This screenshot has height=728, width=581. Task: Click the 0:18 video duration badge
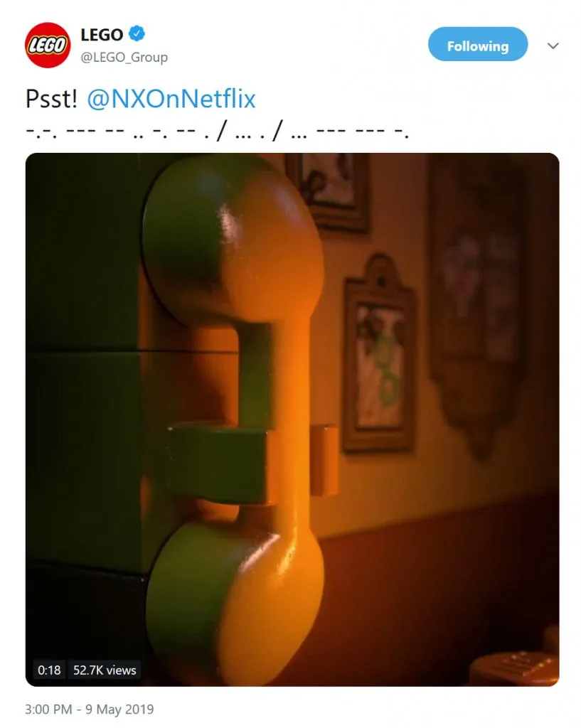click(49, 670)
